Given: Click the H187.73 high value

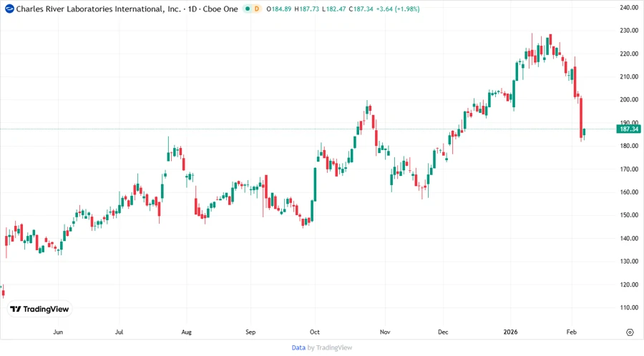Looking at the screenshot, I should (307, 9).
